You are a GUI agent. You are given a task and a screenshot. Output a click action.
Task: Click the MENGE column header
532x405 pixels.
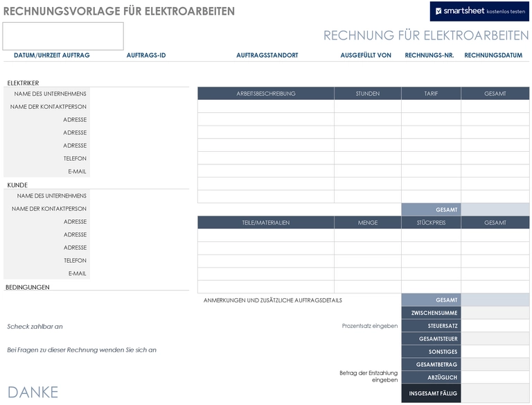click(x=368, y=223)
